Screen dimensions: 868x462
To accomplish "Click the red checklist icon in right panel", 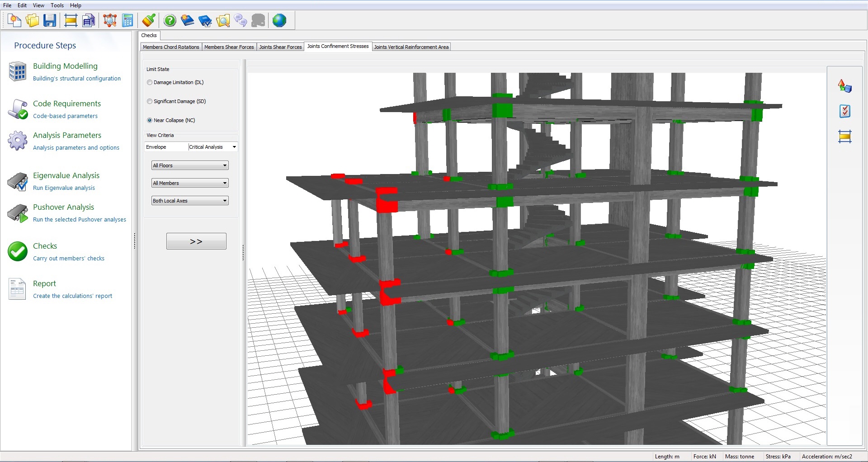I will tap(844, 111).
